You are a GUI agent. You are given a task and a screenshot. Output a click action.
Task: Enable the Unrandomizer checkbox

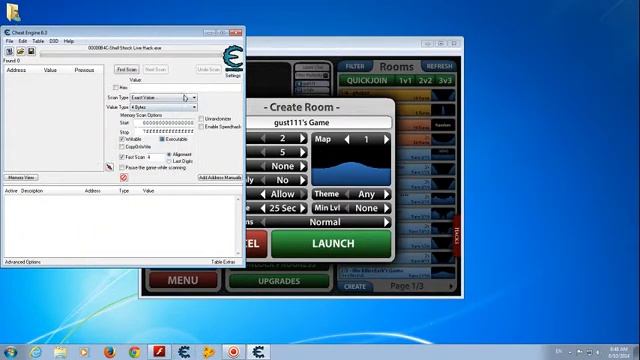click(x=201, y=119)
